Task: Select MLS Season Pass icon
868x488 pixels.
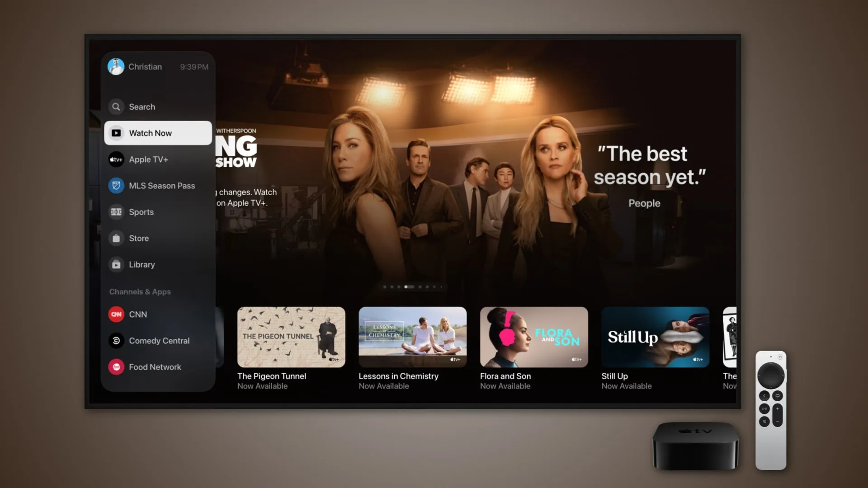Action: tap(116, 185)
